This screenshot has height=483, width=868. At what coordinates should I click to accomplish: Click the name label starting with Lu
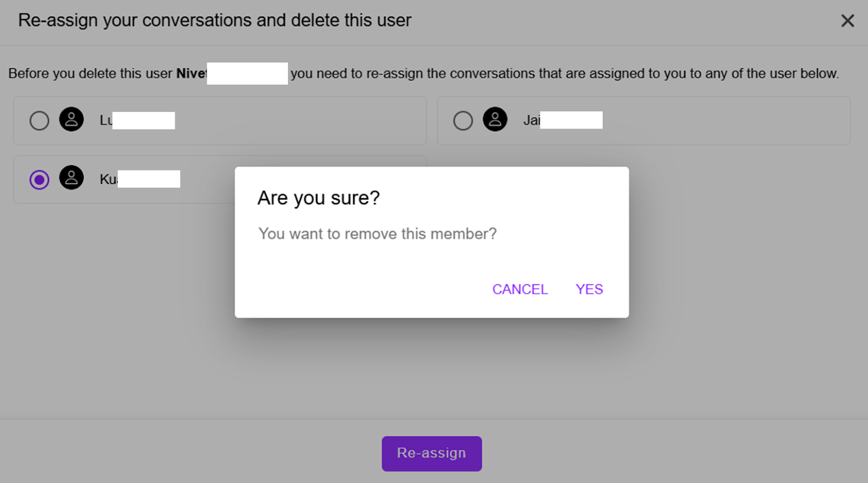(x=137, y=120)
